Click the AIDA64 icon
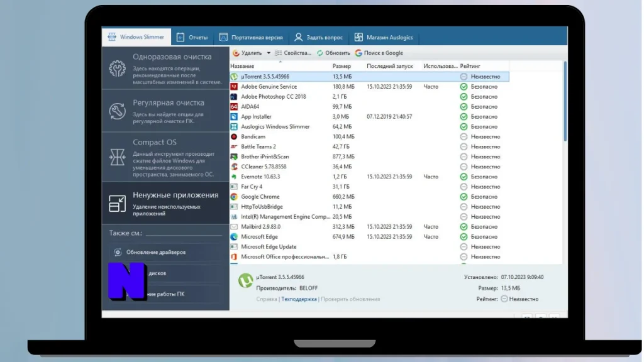The height and width of the screenshot is (362, 644). click(x=234, y=107)
